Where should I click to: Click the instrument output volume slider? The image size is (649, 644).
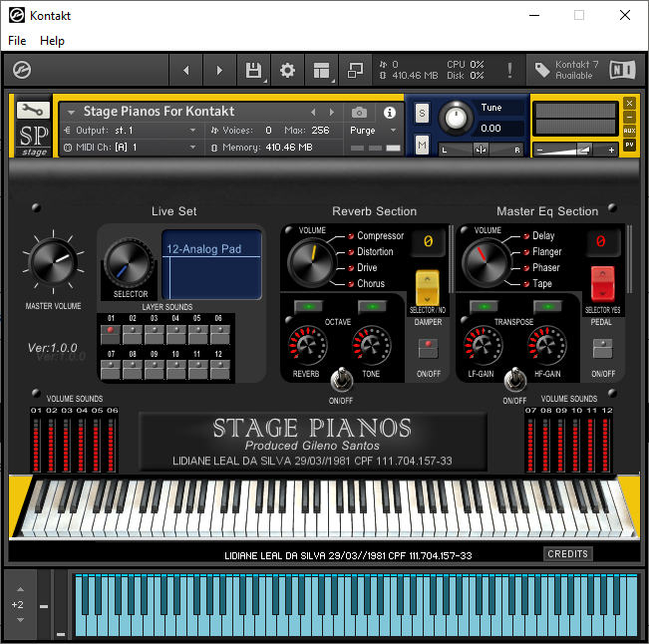coord(574,151)
